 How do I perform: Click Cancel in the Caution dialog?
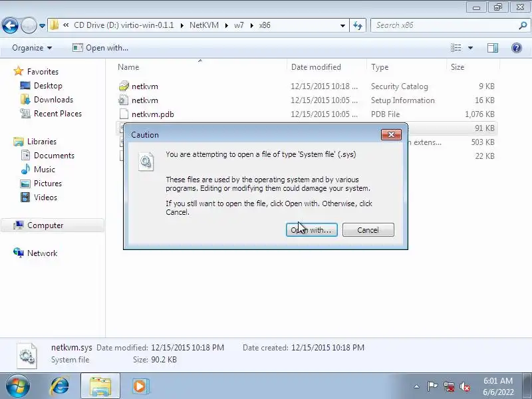click(x=368, y=229)
